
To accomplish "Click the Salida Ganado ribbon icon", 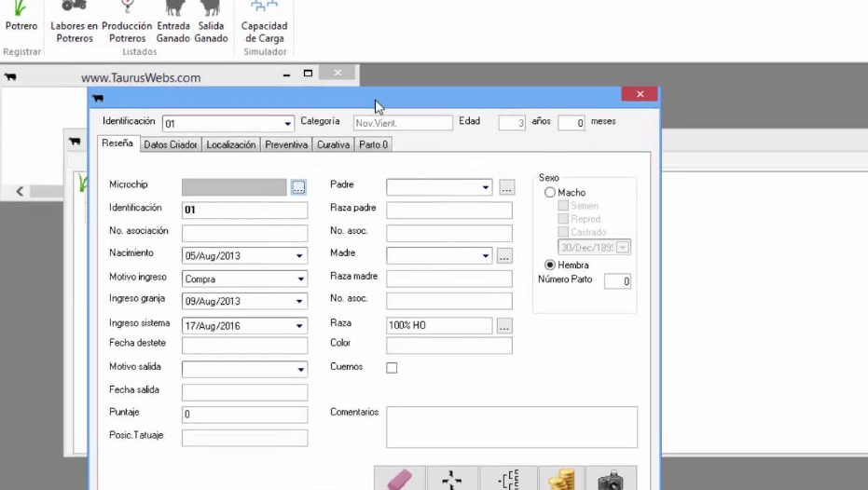I will (211, 22).
